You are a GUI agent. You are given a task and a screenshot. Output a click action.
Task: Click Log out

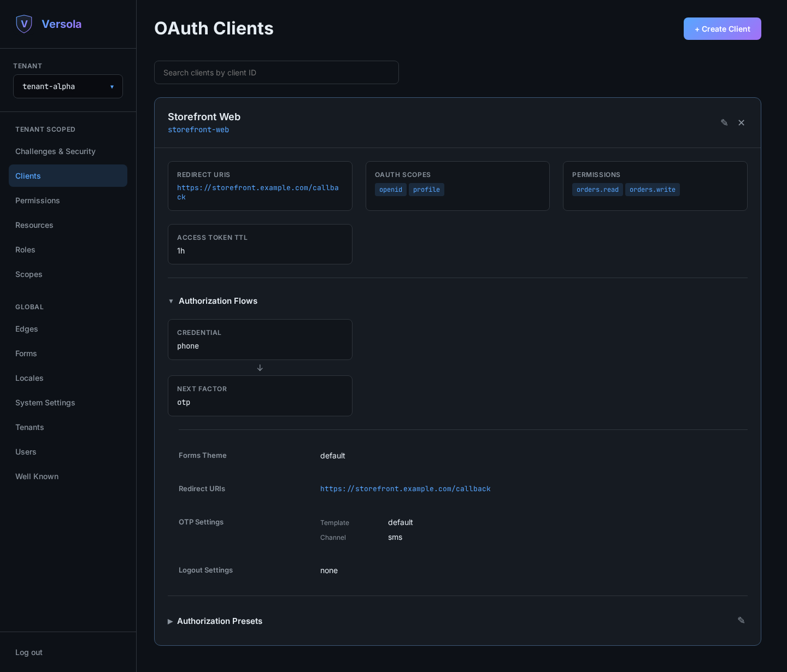29,652
